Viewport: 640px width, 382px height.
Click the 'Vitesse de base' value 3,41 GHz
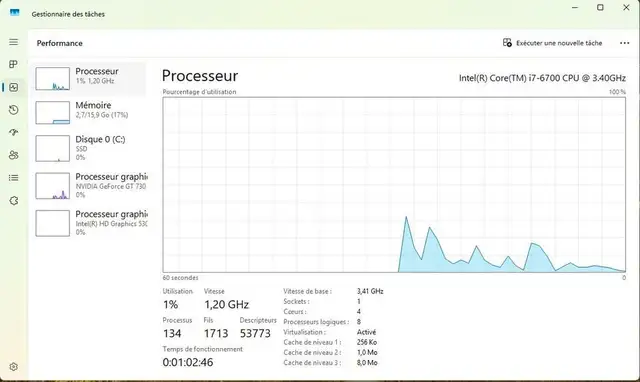[x=370, y=291]
